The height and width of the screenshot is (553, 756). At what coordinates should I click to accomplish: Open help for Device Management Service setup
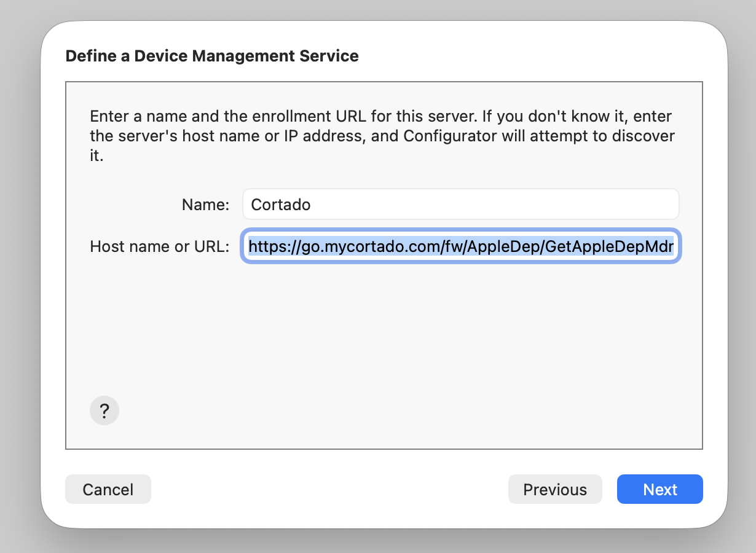(x=104, y=410)
